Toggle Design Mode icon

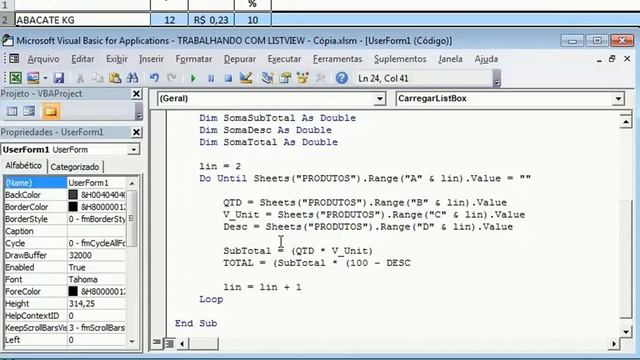[x=246, y=78]
